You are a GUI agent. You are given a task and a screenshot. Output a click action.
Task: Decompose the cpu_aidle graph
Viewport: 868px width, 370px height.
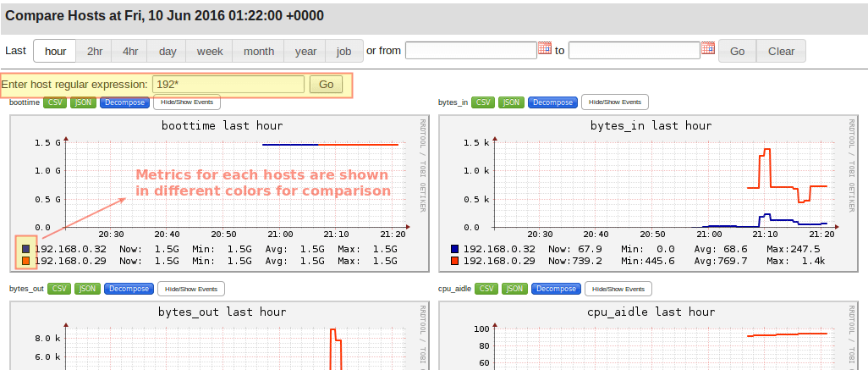tap(557, 289)
